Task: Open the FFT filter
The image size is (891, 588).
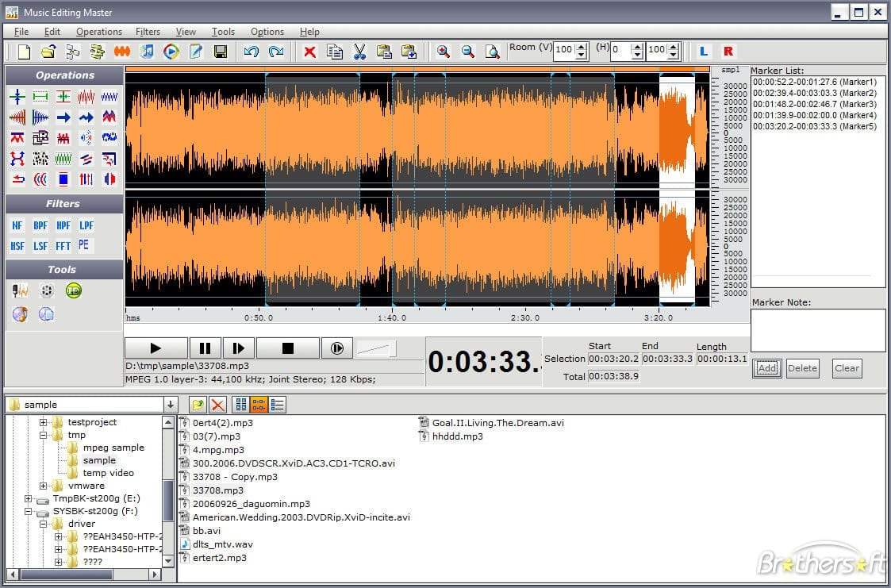Action: point(63,246)
